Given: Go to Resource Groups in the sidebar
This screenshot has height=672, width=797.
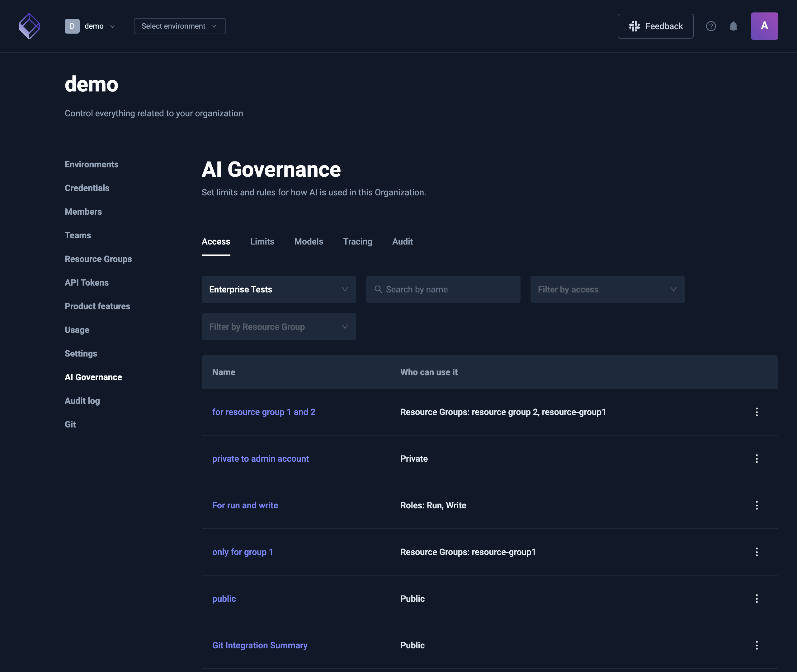Looking at the screenshot, I should point(98,259).
